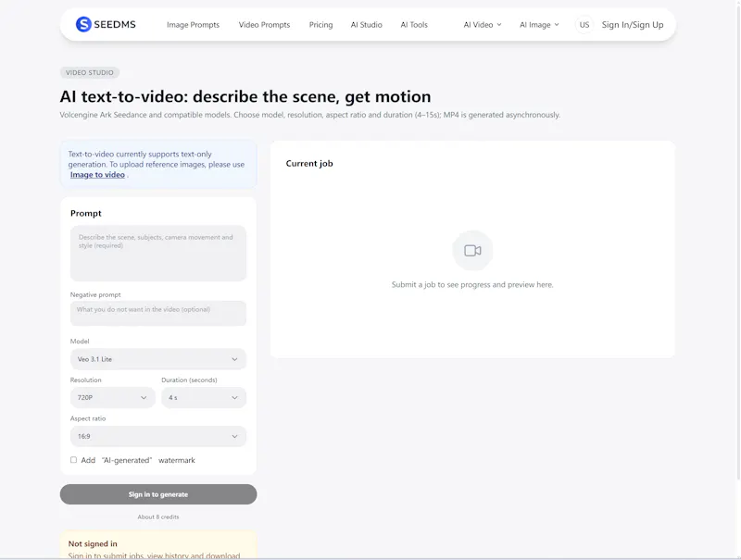
Task: Open Video Prompts page
Action: pyautogui.click(x=264, y=25)
